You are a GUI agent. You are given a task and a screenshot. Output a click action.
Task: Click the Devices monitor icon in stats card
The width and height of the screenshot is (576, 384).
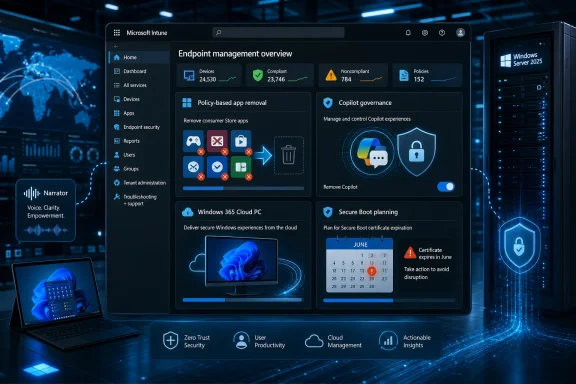point(189,76)
